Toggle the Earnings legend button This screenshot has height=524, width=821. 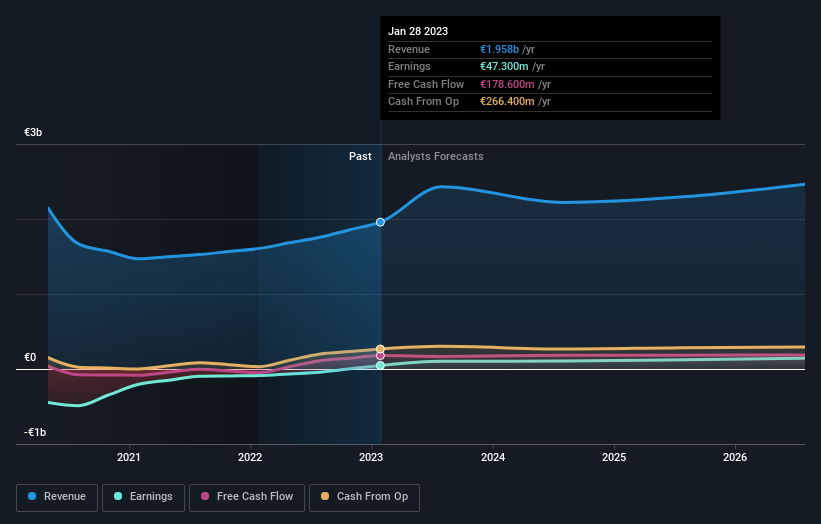click(143, 497)
